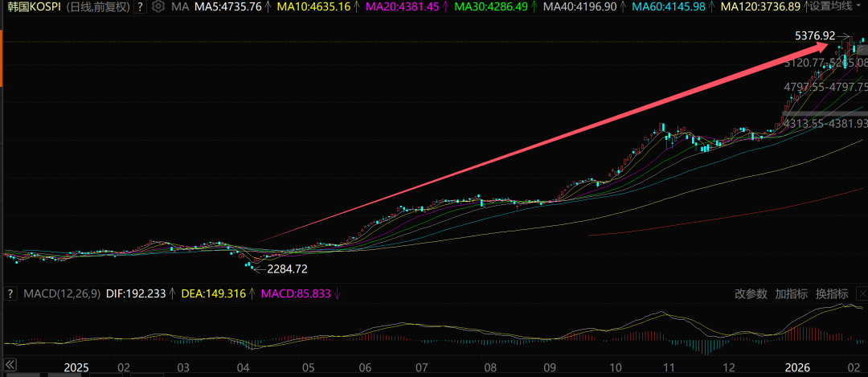
Task: Open the moving average settings gear
Action: point(158,7)
